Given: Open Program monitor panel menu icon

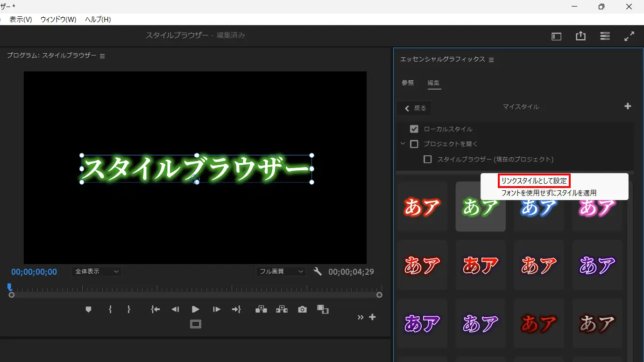Looking at the screenshot, I should 102,56.
